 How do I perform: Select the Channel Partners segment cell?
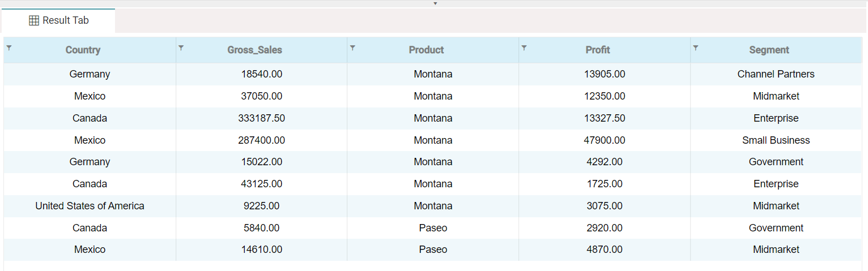(x=776, y=74)
